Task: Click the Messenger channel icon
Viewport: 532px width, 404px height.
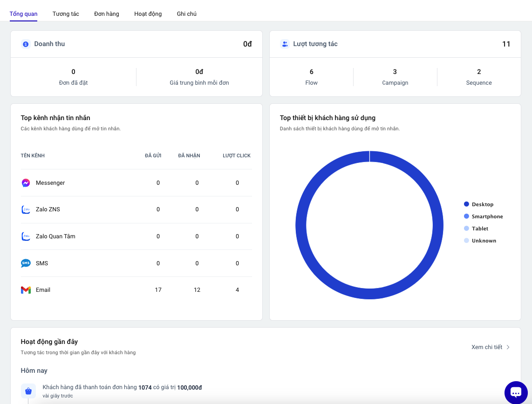Action: pos(26,183)
